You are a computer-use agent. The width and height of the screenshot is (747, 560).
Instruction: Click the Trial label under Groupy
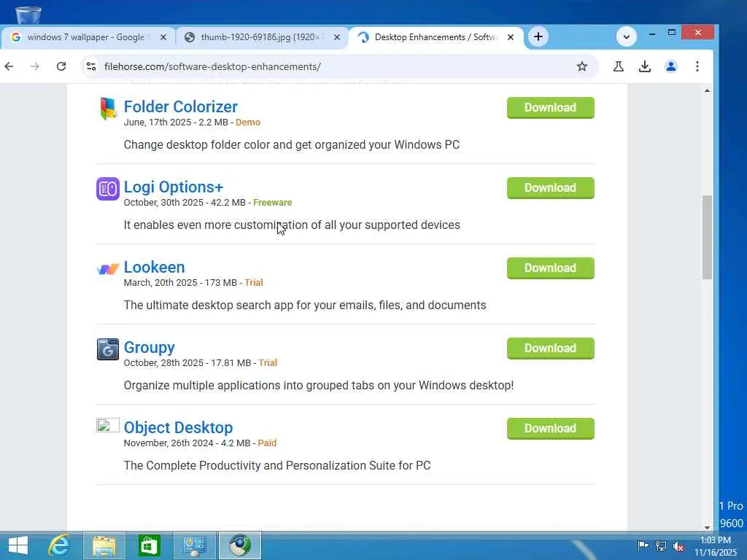268,363
